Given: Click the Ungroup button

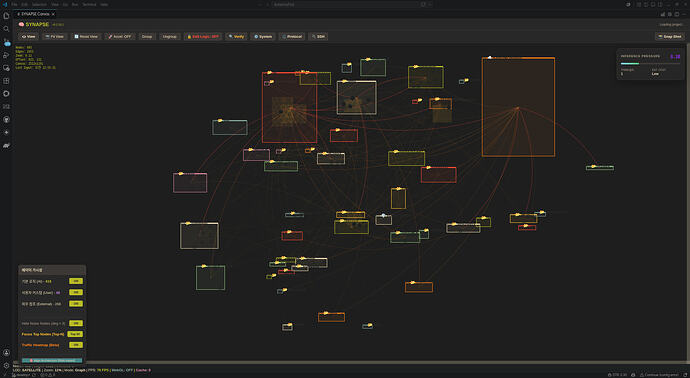Looking at the screenshot, I should click(169, 37).
